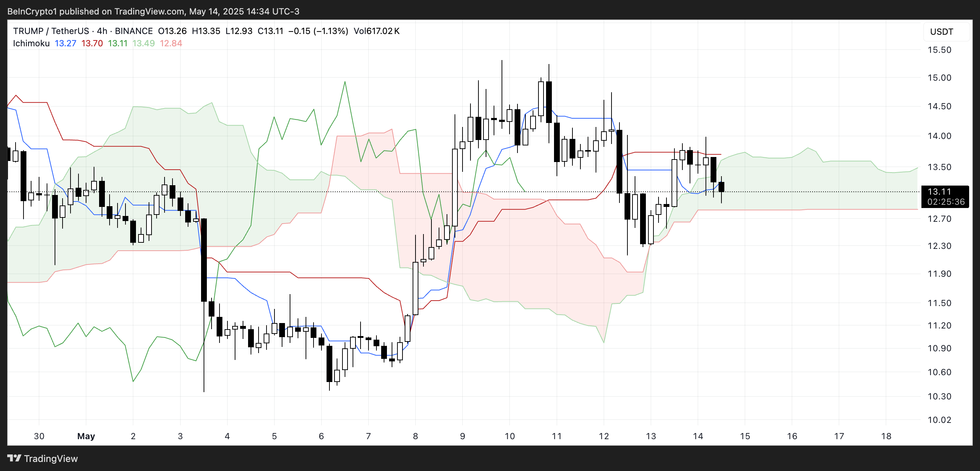Screen dimensions: 980x471
Task: Select the red Ichimoku value 13.70
Action: [x=92, y=43]
